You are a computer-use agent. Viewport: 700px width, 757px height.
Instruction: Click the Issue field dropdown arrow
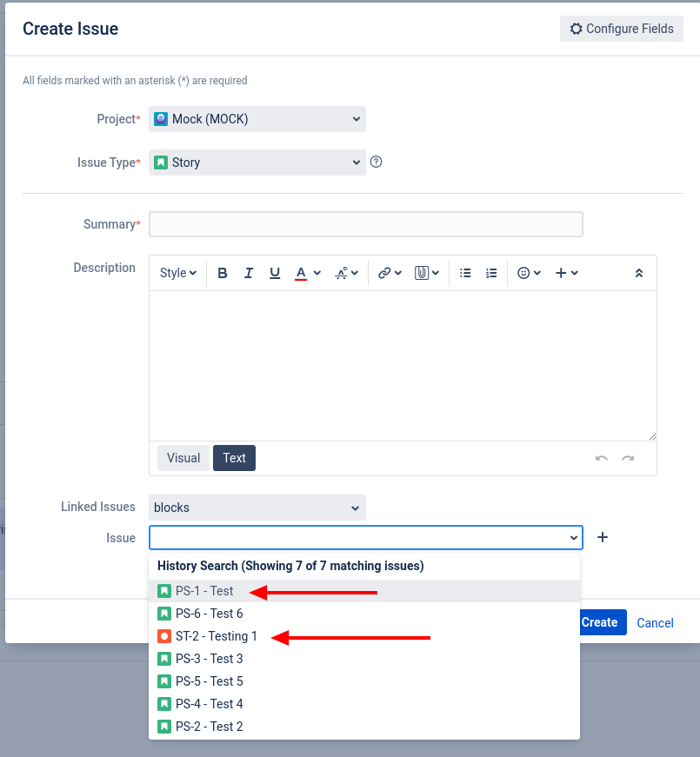click(573, 537)
